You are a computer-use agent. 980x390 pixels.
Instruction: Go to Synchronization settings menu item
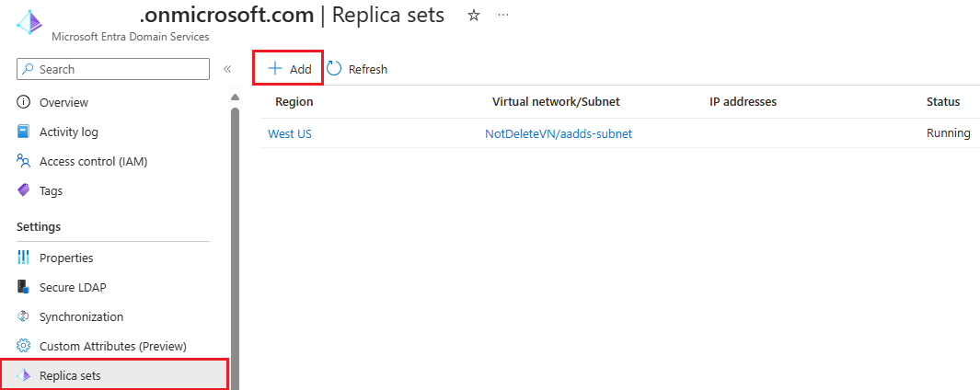(x=81, y=316)
